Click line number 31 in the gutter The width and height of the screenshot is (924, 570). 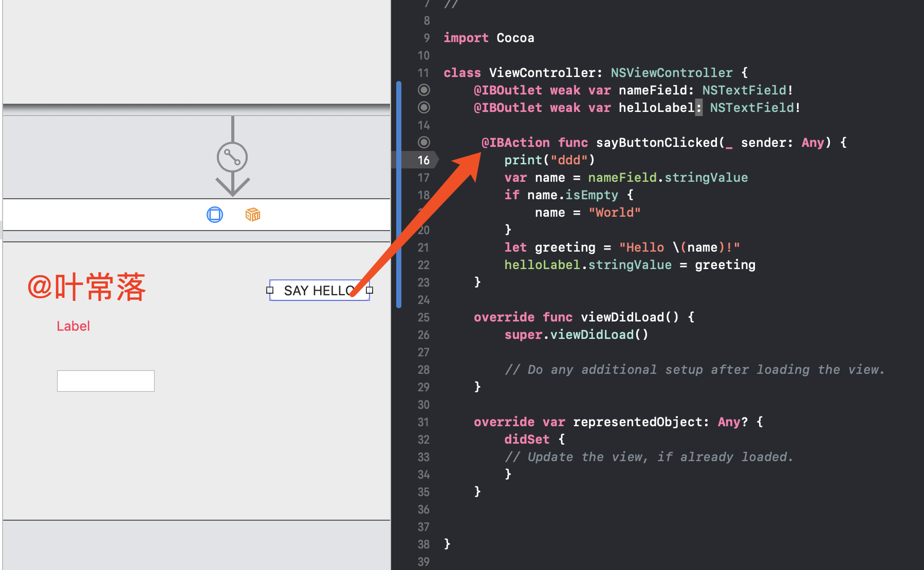[x=423, y=422]
